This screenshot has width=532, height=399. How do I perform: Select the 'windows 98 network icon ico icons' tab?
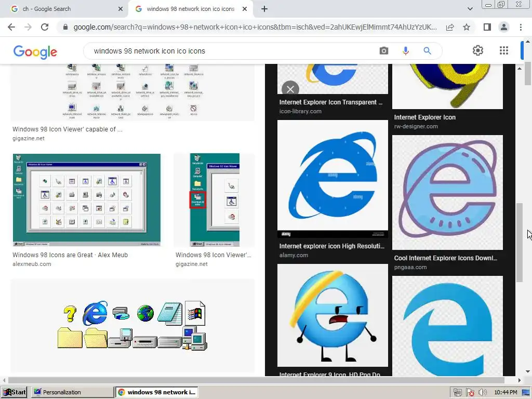coord(190,9)
